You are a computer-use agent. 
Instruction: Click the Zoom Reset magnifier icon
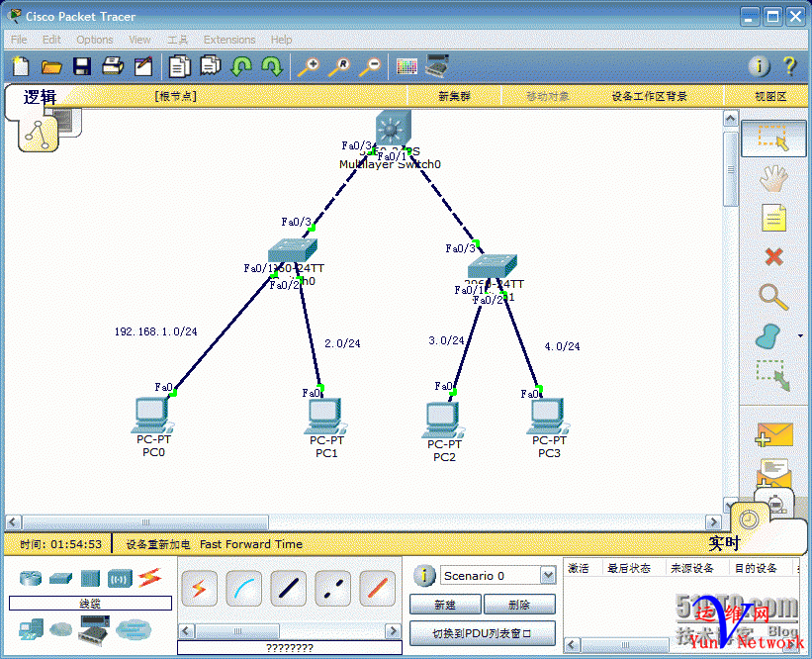[339, 67]
